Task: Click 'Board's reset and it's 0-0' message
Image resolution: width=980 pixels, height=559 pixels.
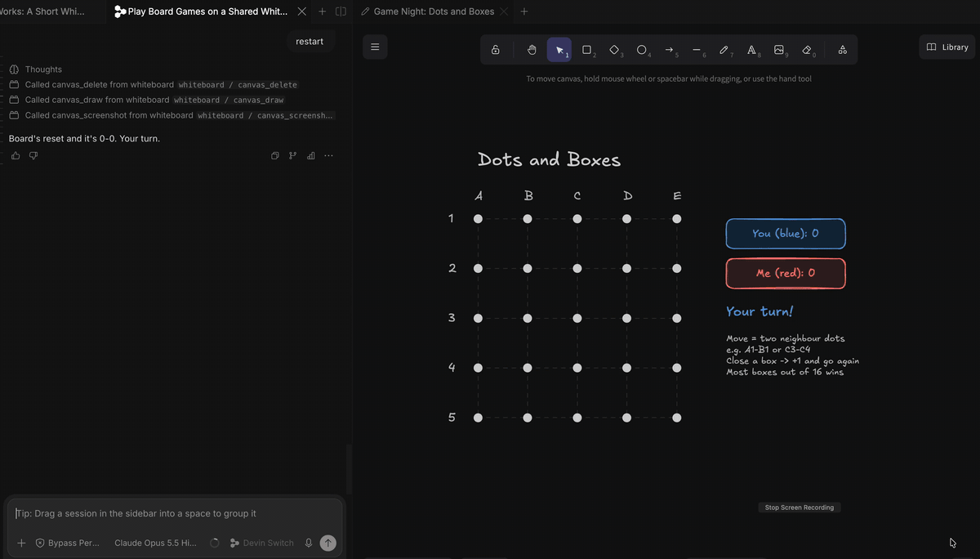Action: pyautogui.click(x=84, y=139)
